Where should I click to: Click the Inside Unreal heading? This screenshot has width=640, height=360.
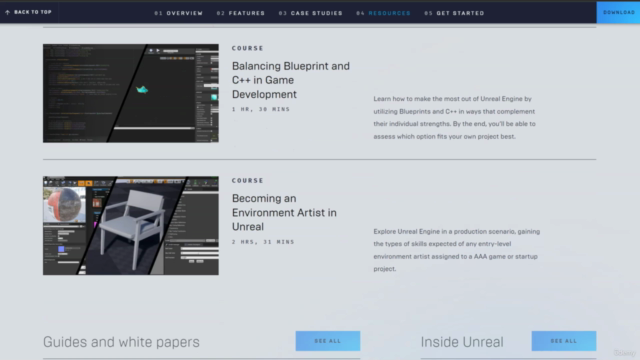coord(462,342)
